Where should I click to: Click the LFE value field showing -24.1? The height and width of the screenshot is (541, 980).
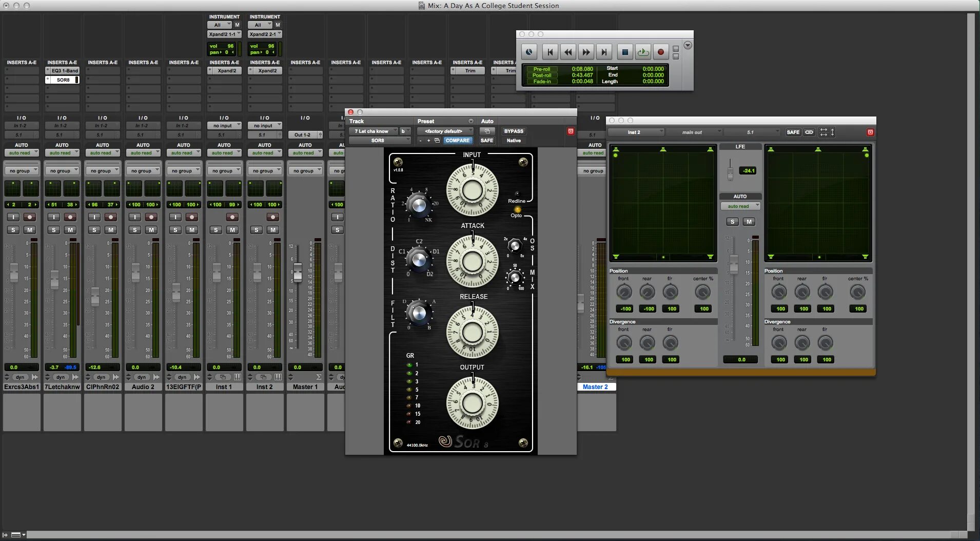coord(748,171)
